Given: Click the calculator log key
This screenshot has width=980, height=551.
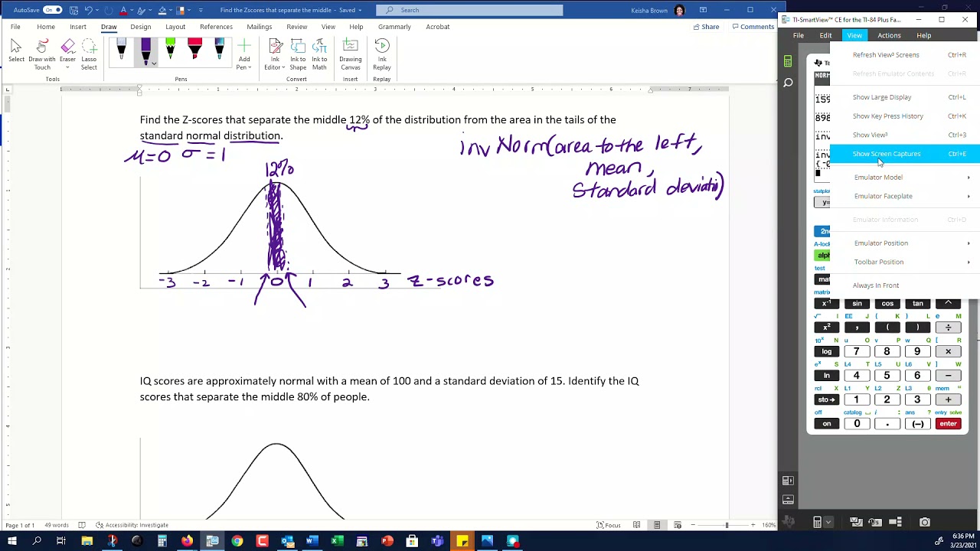Looking at the screenshot, I should point(827,351).
